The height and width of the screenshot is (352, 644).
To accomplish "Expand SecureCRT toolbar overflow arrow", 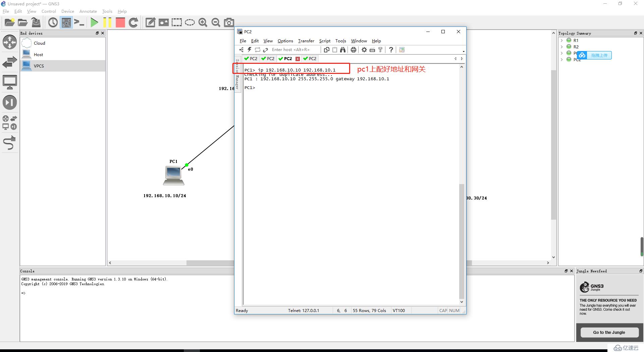I will (464, 51).
